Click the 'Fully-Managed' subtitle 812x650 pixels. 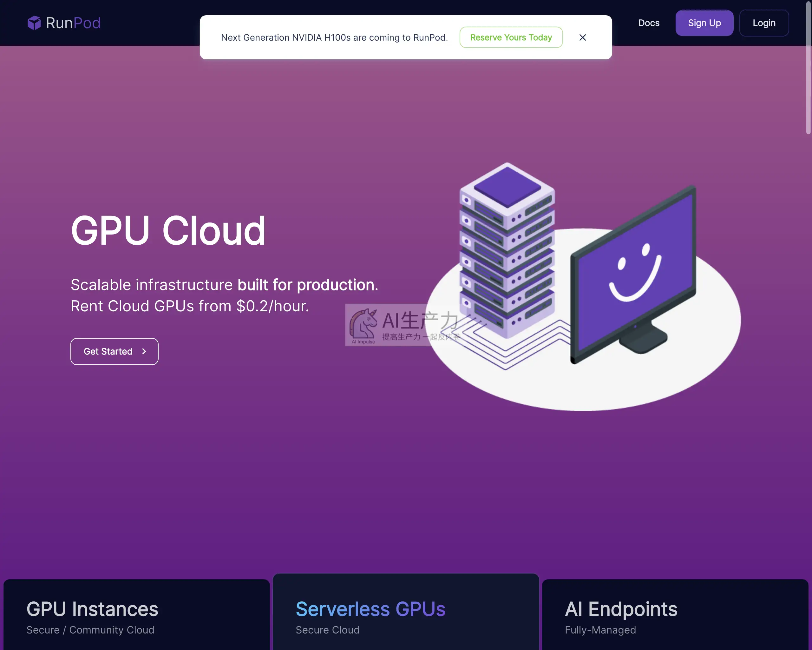(600, 630)
